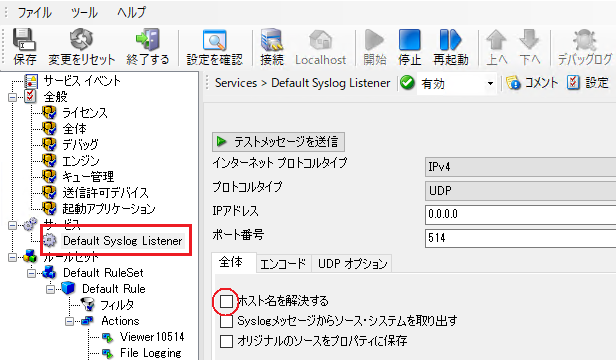
Task: Select the サービス イベント tree node
Action: click(x=82, y=81)
